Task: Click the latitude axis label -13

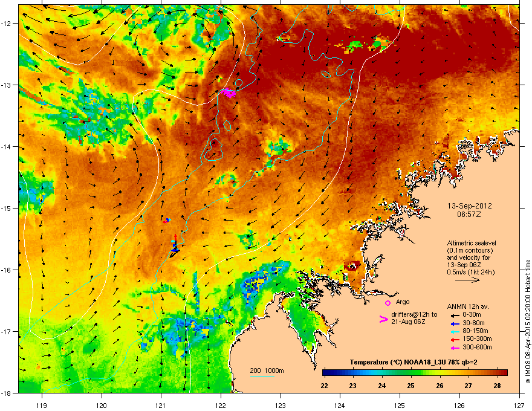Action: [x=7, y=85]
